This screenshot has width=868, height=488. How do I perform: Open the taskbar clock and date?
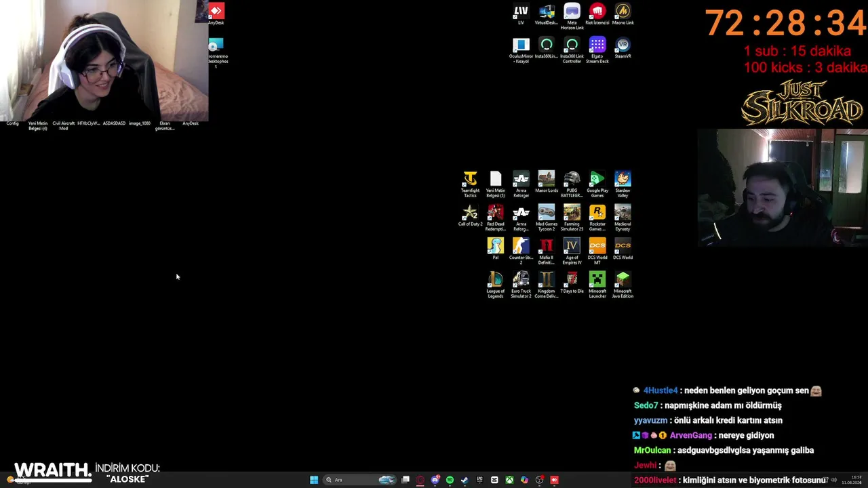pos(852,480)
